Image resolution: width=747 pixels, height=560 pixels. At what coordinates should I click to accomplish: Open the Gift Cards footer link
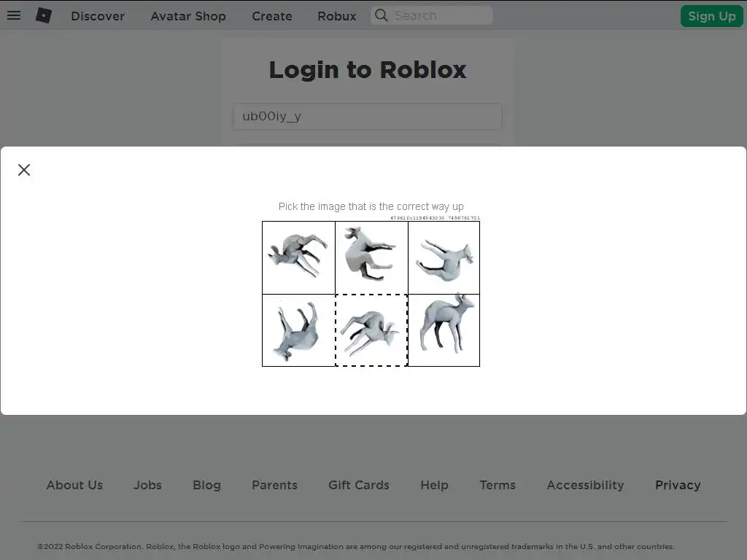pyautogui.click(x=359, y=485)
